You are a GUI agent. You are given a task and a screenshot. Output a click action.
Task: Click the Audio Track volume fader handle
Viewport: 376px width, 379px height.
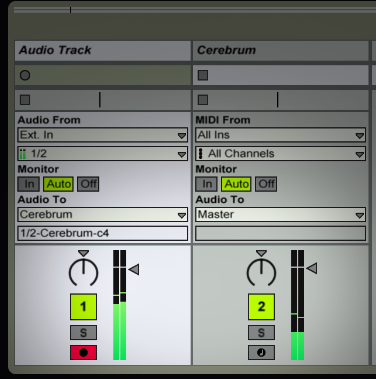click(134, 269)
